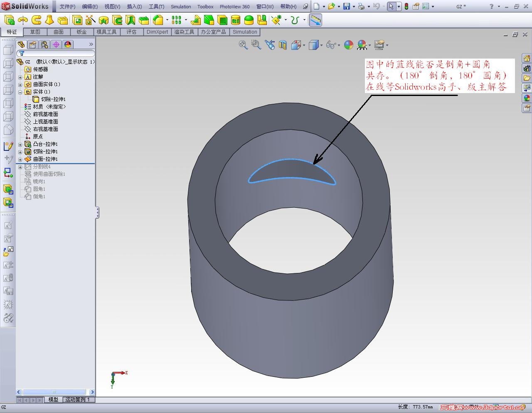Select the Revolved Boss/Base tool
The height and width of the screenshot is (413, 532).
23,20
